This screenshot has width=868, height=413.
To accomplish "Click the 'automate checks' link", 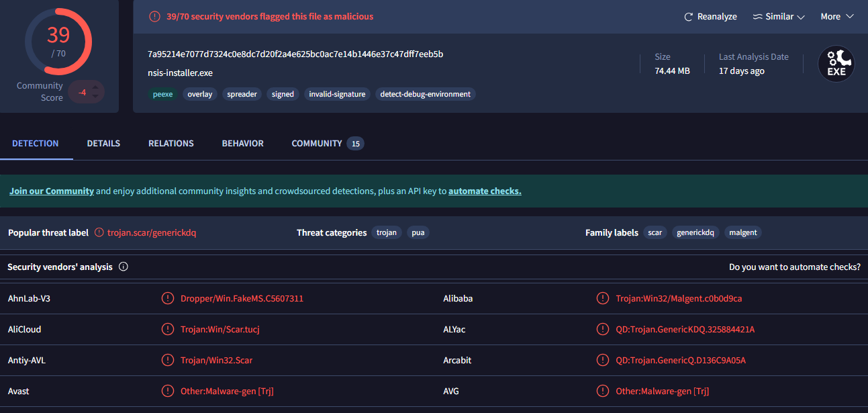I will pos(485,191).
